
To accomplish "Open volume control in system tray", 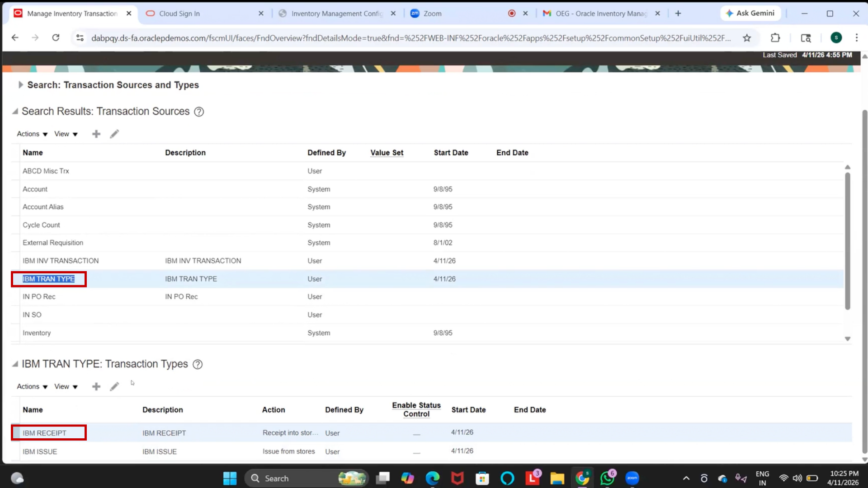I will (797, 478).
